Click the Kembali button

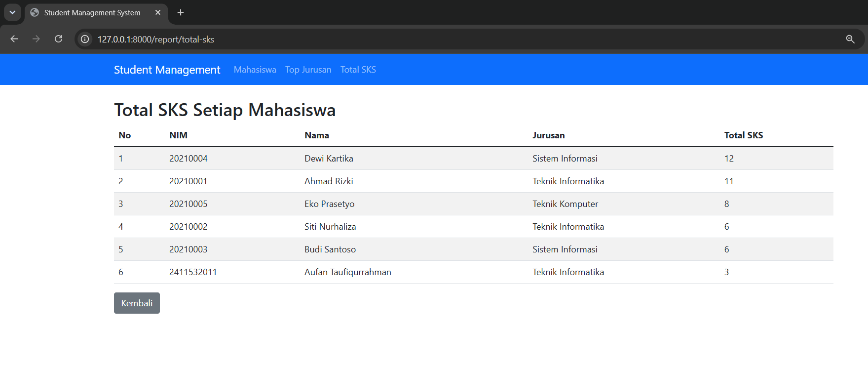[137, 303]
